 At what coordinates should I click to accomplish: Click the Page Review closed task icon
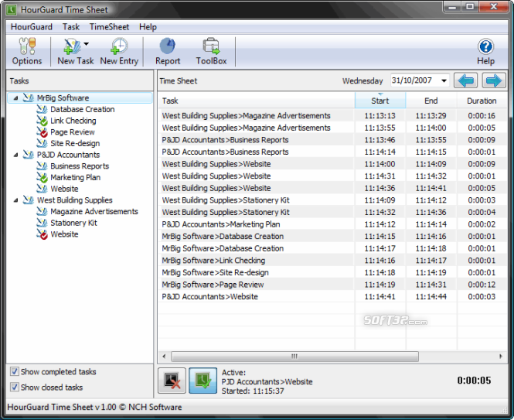[42, 132]
